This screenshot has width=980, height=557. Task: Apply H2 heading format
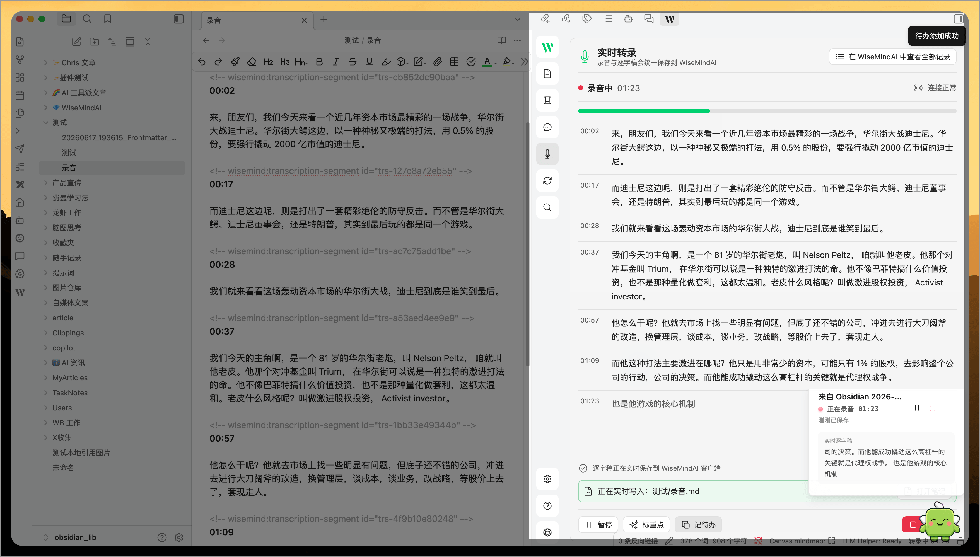pyautogui.click(x=268, y=62)
